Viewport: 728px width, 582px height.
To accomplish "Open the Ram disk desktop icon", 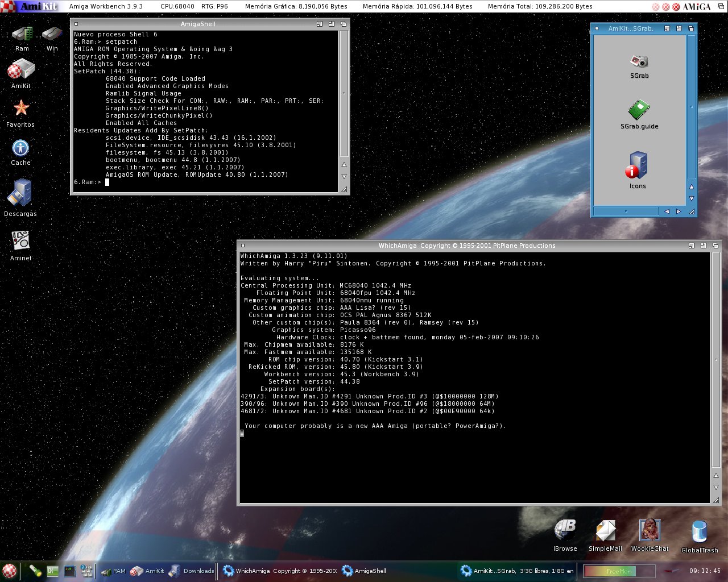I will pyautogui.click(x=22, y=35).
